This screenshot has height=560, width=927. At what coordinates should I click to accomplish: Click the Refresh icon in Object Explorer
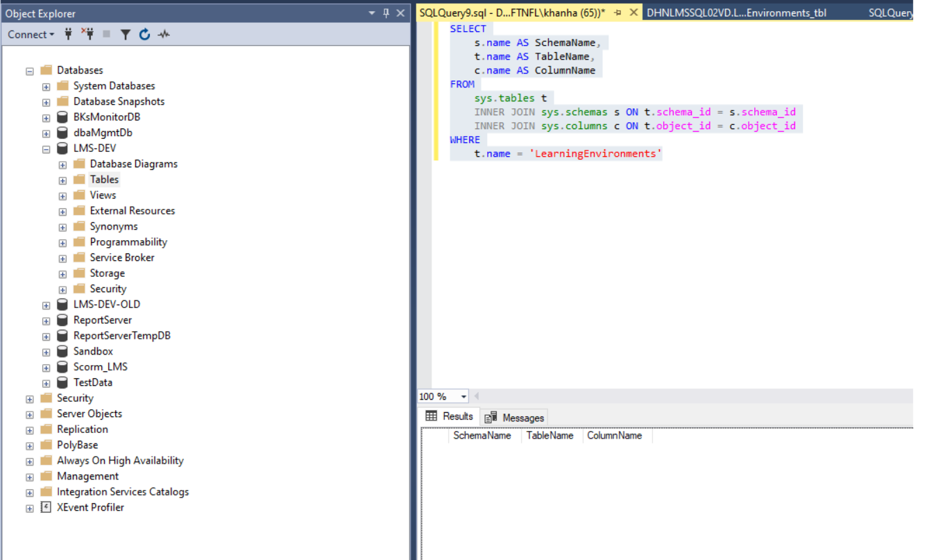144,34
